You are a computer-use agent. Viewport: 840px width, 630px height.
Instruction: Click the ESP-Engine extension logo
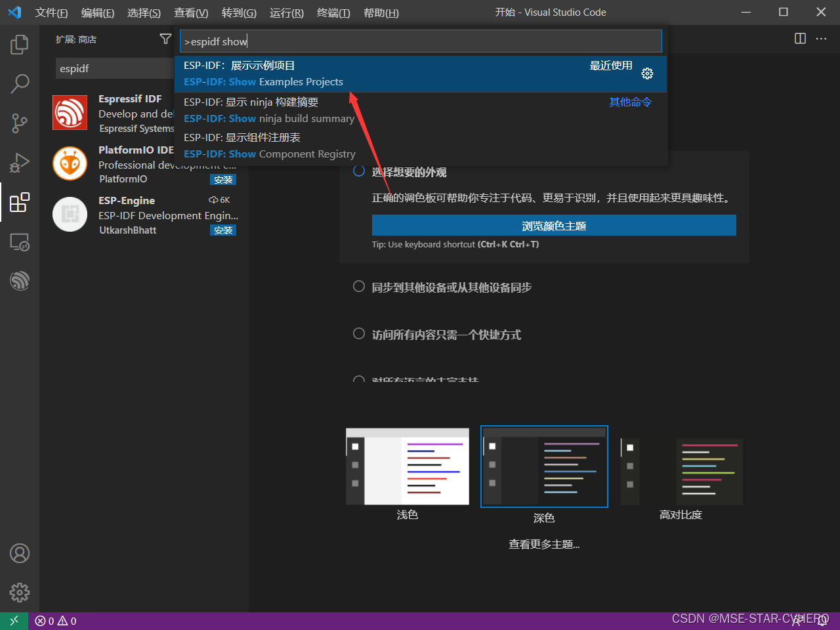[x=70, y=214]
